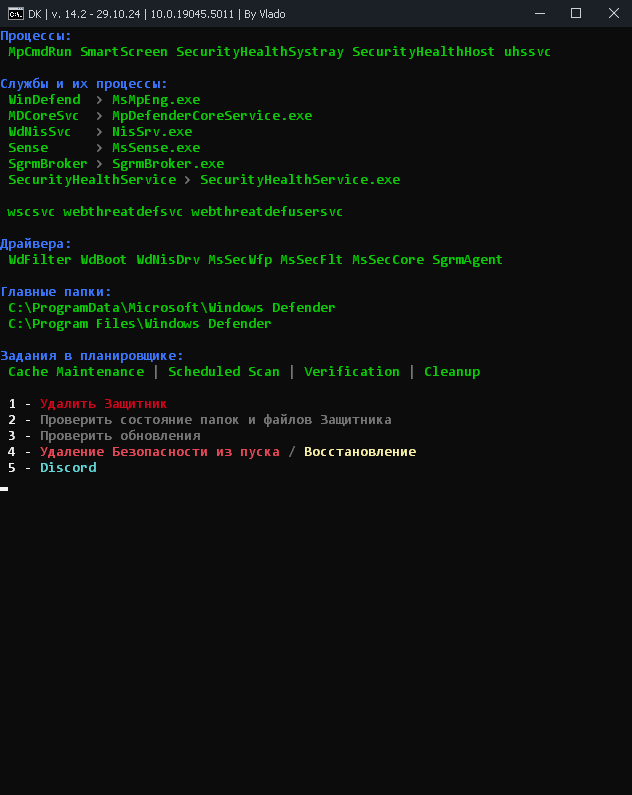Click the MDCoreSvc service name

tap(44, 116)
